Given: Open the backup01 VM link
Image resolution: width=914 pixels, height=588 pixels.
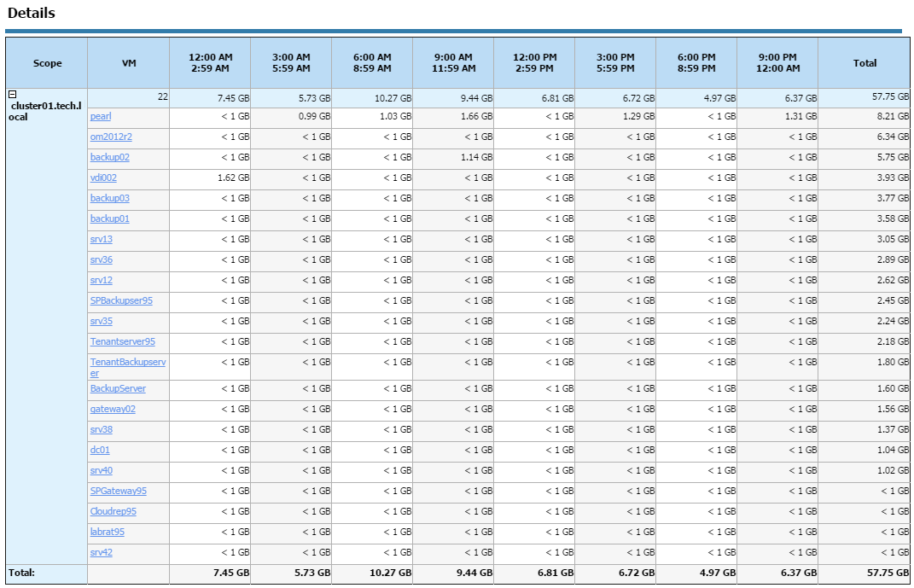Looking at the screenshot, I should [x=109, y=218].
